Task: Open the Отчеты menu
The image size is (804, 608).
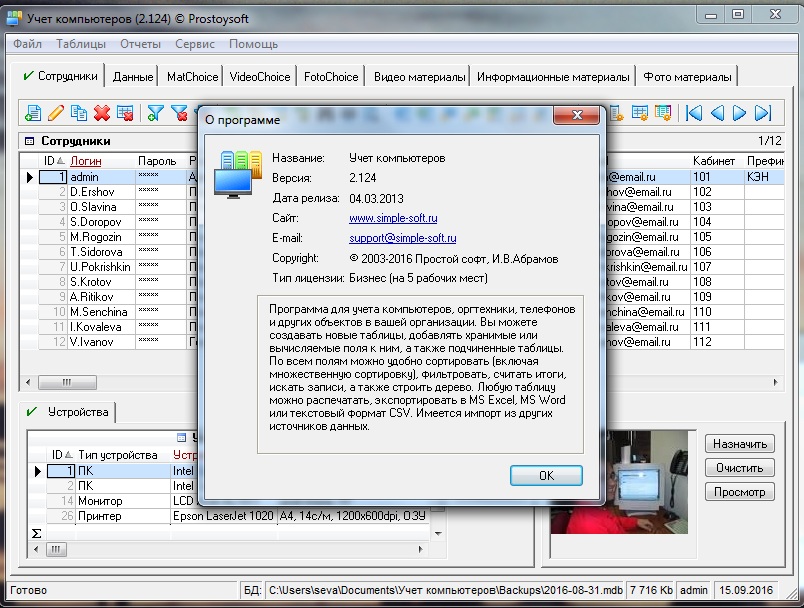Action: click(x=140, y=44)
